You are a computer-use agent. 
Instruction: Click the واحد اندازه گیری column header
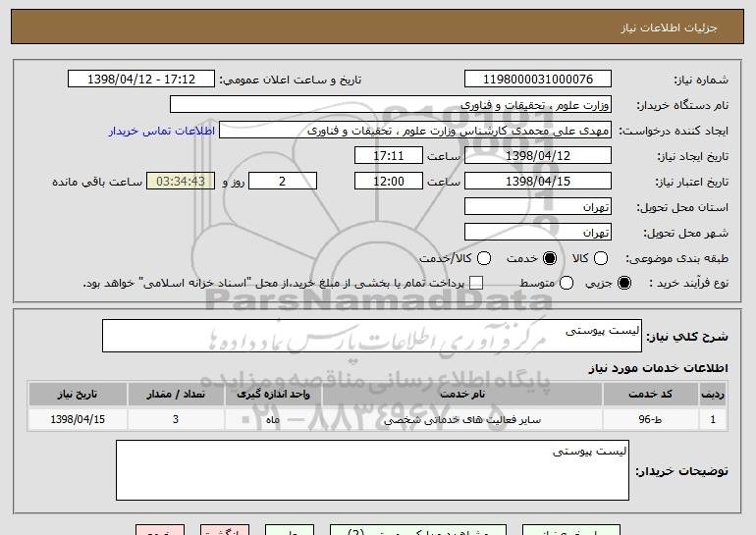coord(273,395)
